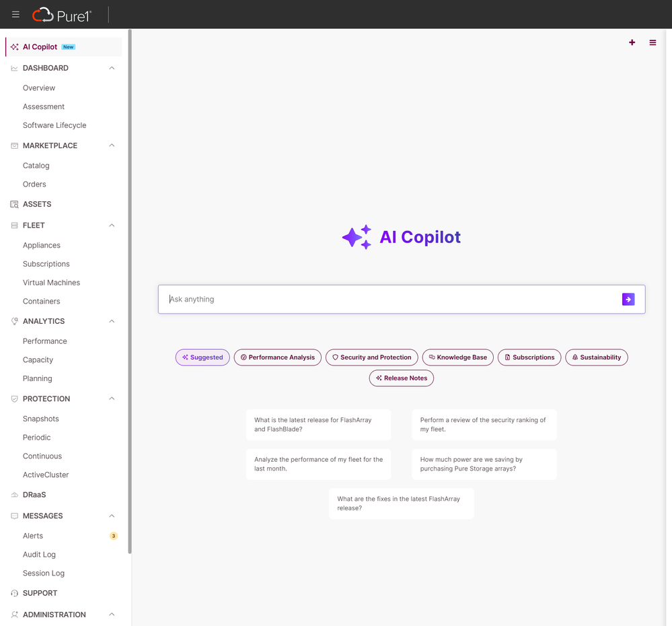The image size is (672, 626).
Task: Start a new chat with plus icon
Action: 632,42
